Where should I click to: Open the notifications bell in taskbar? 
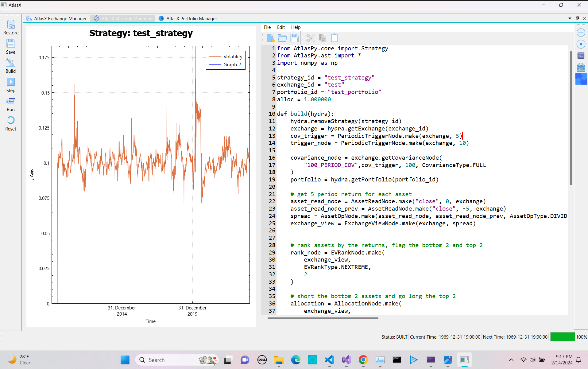point(578,360)
